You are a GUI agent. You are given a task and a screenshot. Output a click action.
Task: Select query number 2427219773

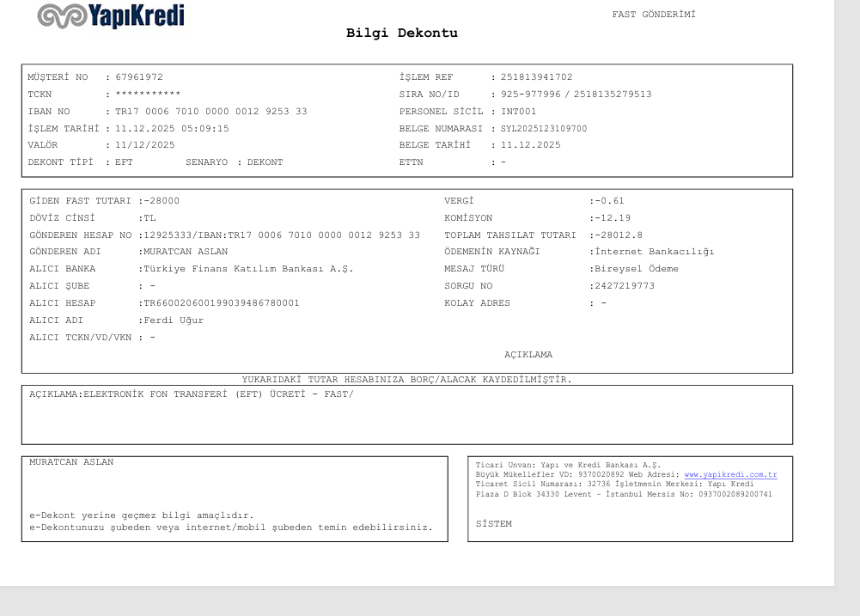click(x=625, y=286)
